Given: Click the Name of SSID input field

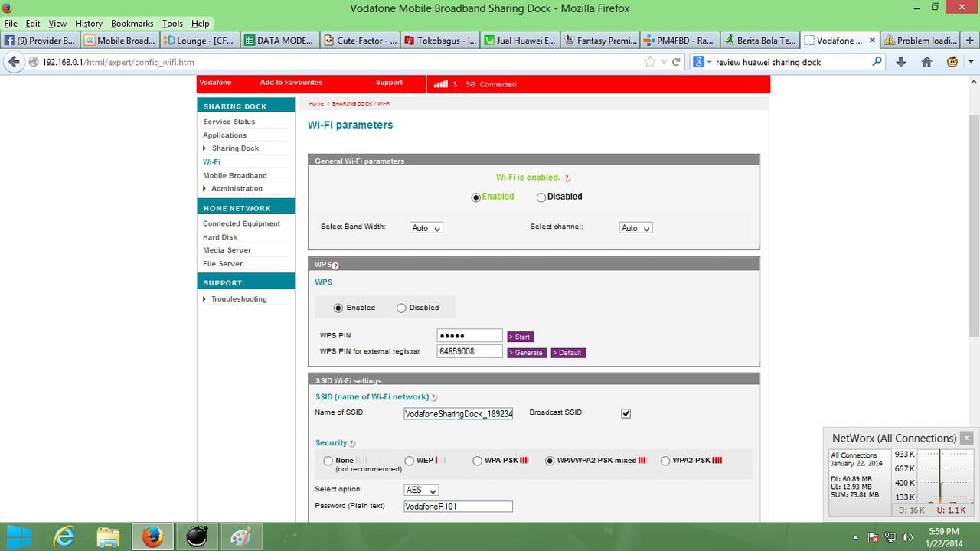Looking at the screenshot, I should click(x=458, y=413).
